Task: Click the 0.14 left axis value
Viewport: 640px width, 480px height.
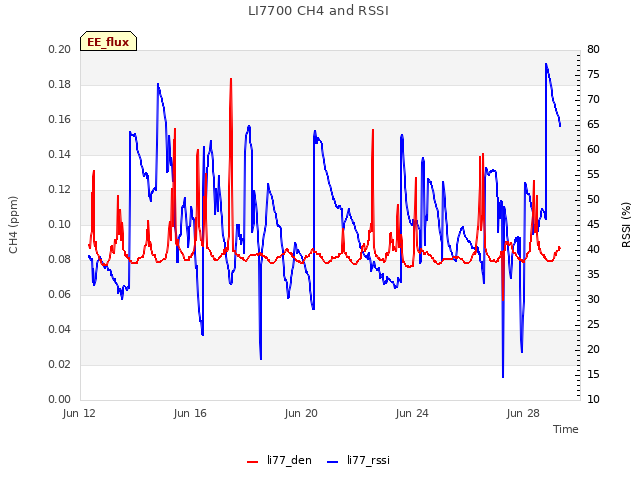Action: tap(60, 154)
